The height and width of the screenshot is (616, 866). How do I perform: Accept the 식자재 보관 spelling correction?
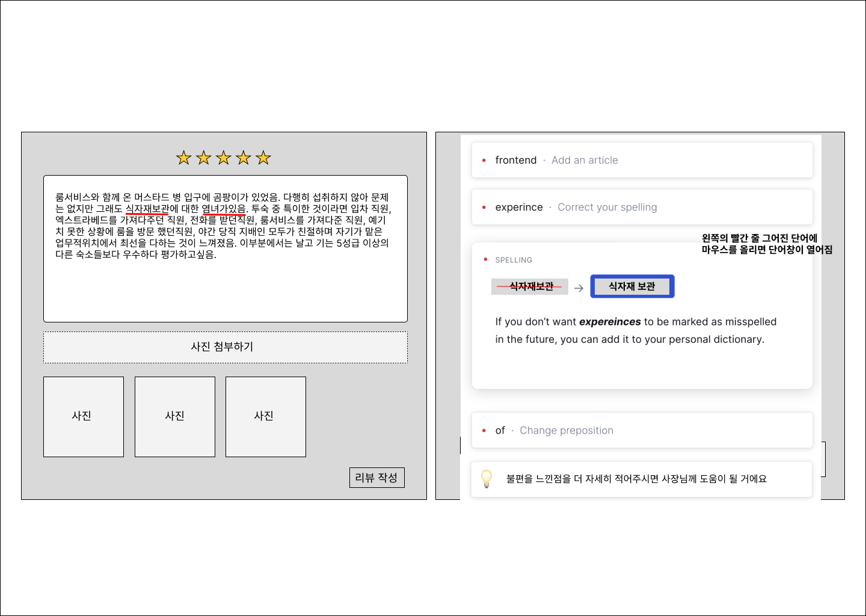pyautogui.click(x=631, y=286)
